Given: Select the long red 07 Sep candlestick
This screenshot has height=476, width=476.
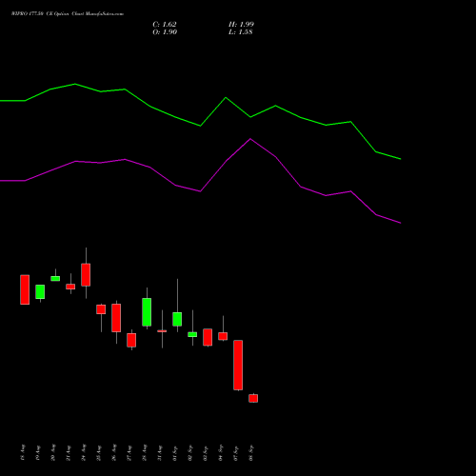Looking at the screenshot, I should click(x=238, y=366).
